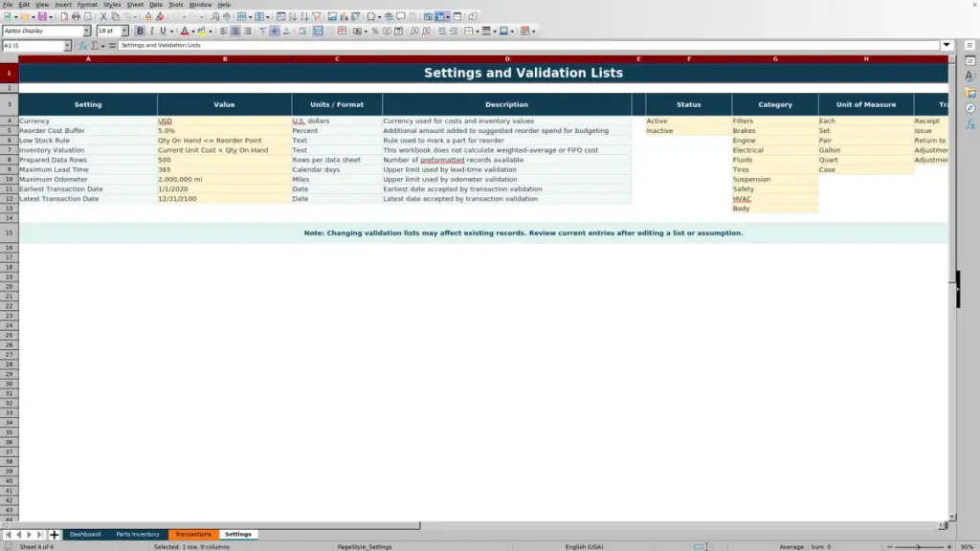Open the Data menu

[x=156, y=5]
